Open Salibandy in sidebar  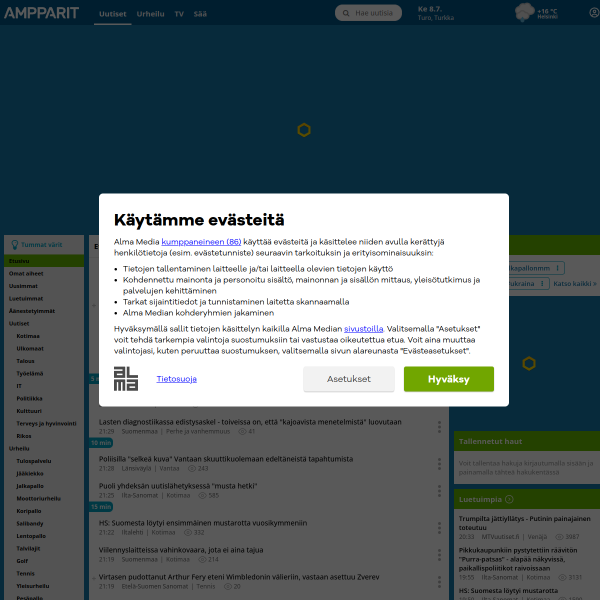click(29, 523)
